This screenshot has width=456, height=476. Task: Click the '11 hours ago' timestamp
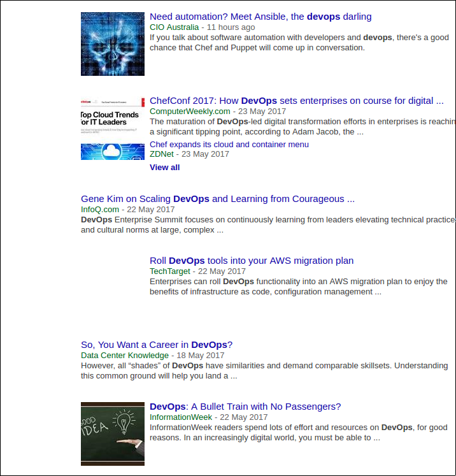pos(231,27)
